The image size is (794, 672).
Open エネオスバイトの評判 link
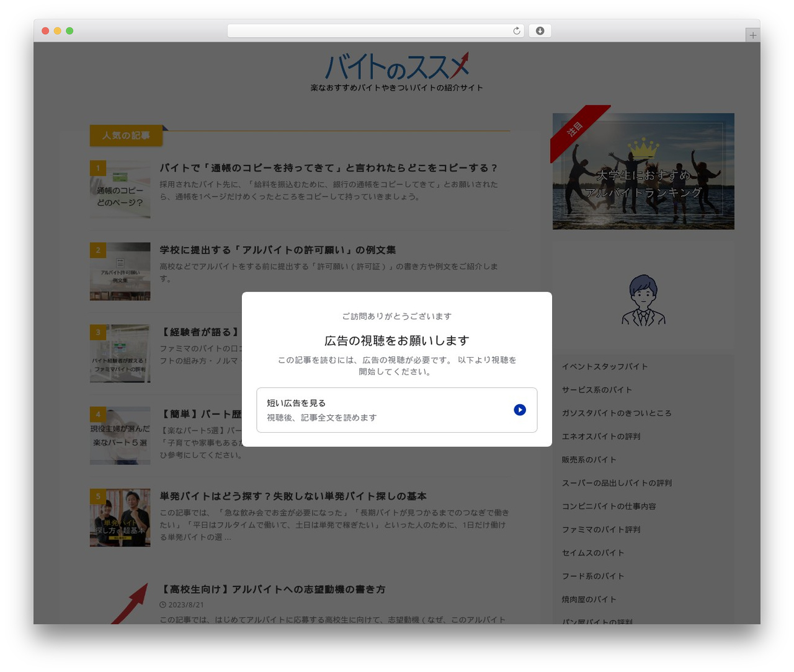[601, 436]
